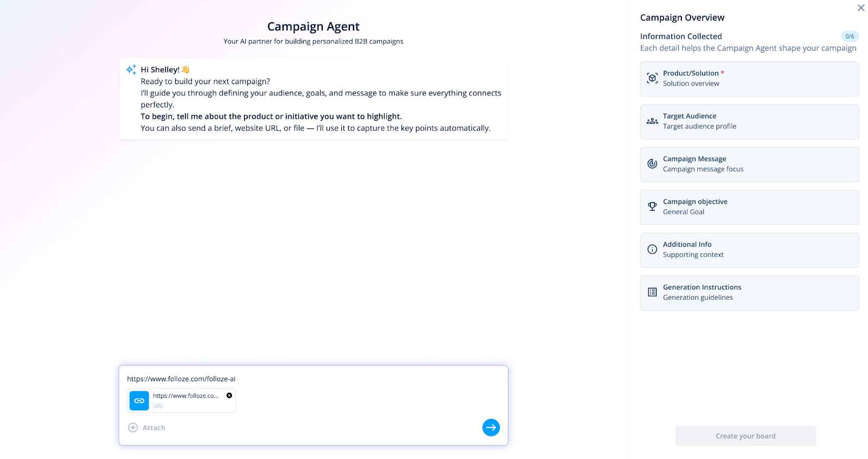868x459 pixels.
Task: Click the Product/Solution cube icon
Action: [x=652, y=79]
